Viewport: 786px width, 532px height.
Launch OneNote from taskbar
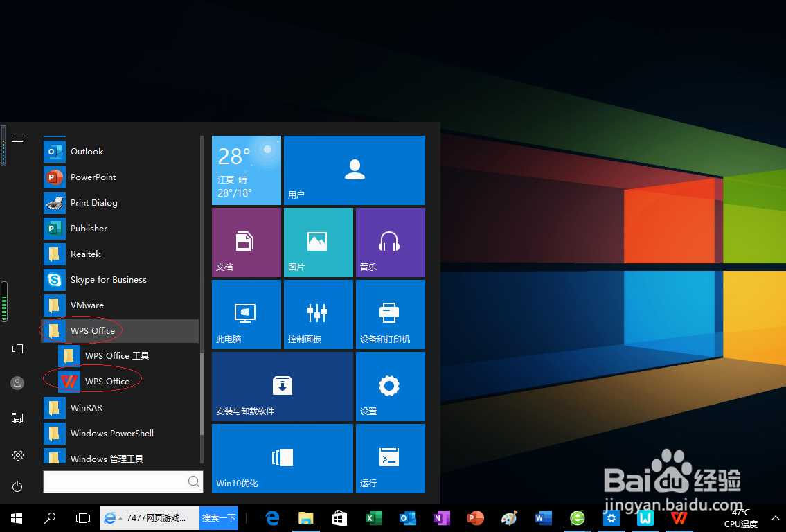tap(442, 518)
